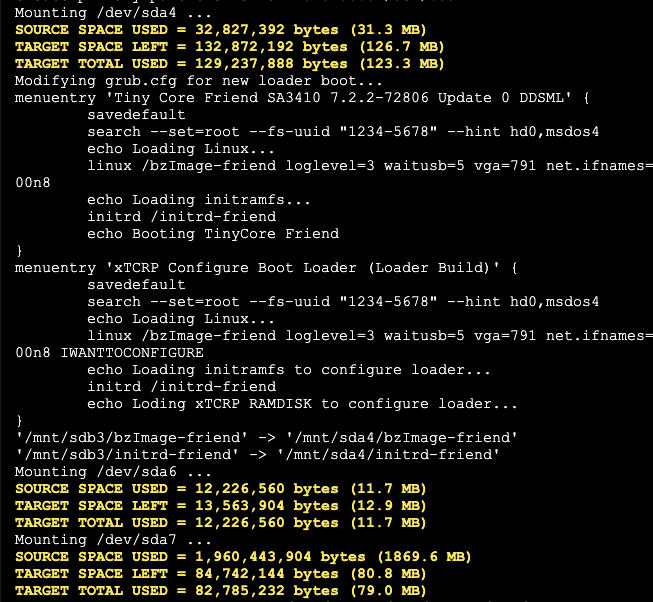Click the SOURCE SPACE USED 32,827,392 bytes line
653x602 pixels.
coord(221,30)
